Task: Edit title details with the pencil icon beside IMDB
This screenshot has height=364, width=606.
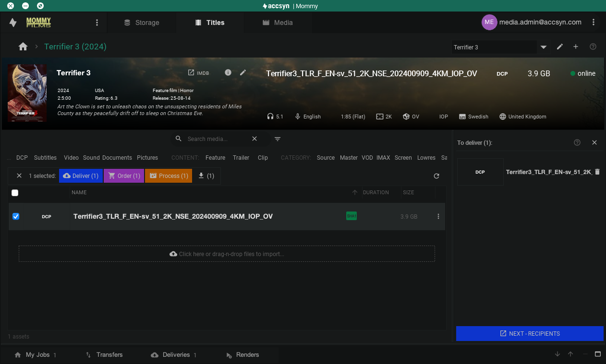Action: (243, 72)
